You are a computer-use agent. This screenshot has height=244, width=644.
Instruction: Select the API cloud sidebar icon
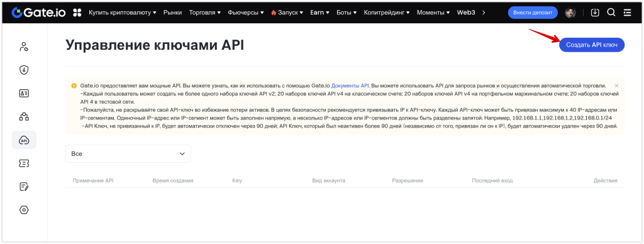(x=24, y=140)
